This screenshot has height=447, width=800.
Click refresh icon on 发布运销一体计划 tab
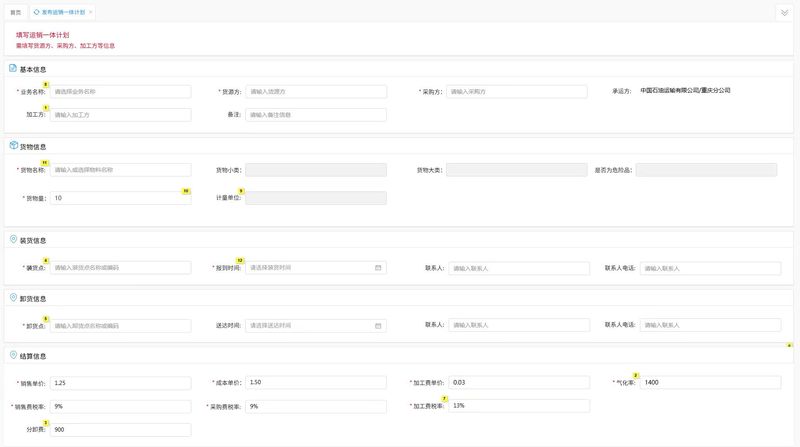(37, 12)
